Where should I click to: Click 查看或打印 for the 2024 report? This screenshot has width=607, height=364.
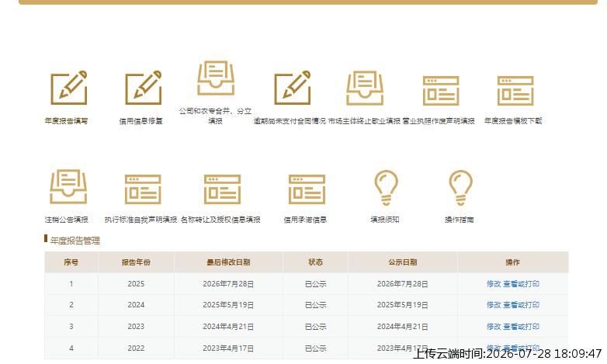point(521,305)
